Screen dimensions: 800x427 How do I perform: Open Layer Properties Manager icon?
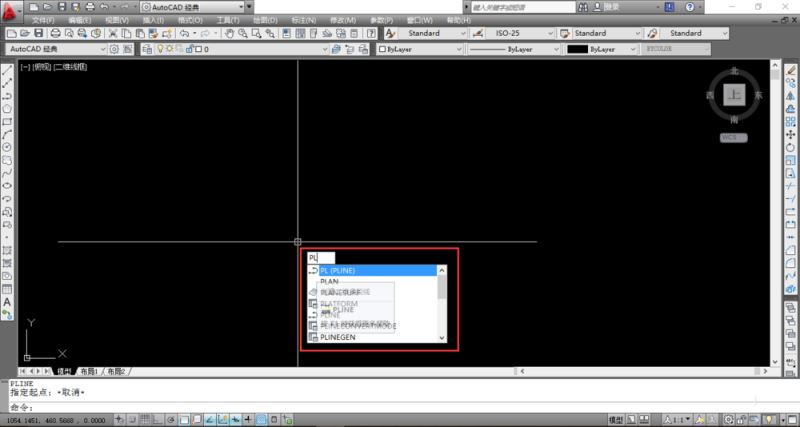click(x=147, y=49)
